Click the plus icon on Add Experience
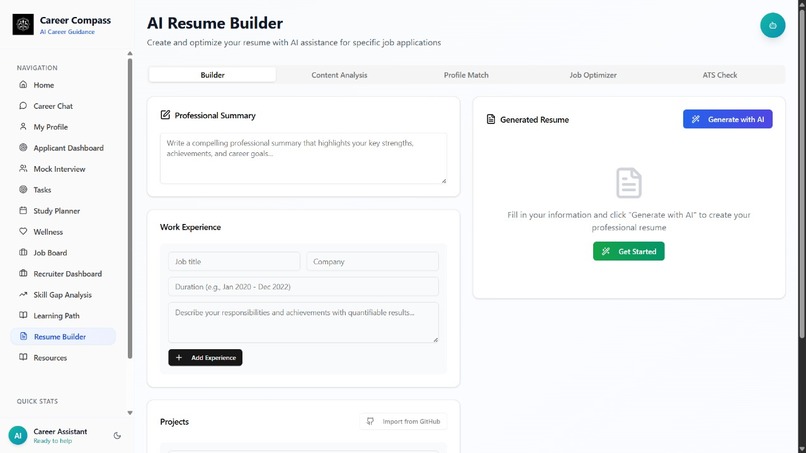Screen dimensions: 806x453 [x=179, y=357]
